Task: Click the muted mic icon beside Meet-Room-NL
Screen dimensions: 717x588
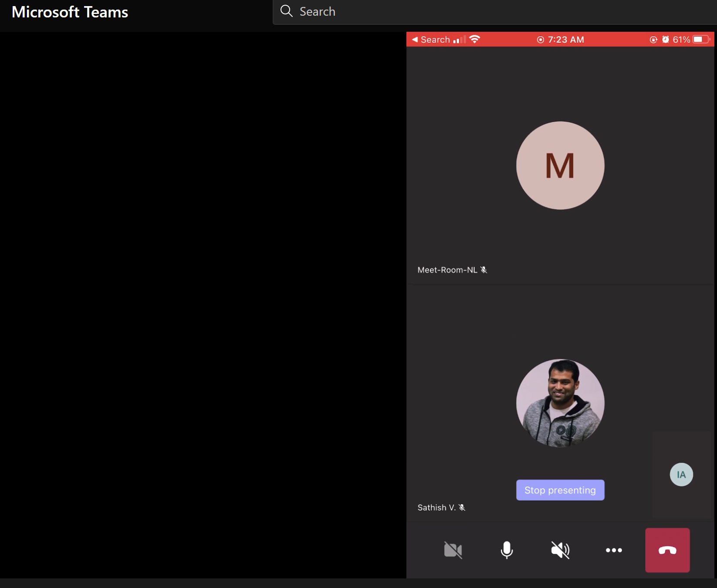Action: (484, 270)
